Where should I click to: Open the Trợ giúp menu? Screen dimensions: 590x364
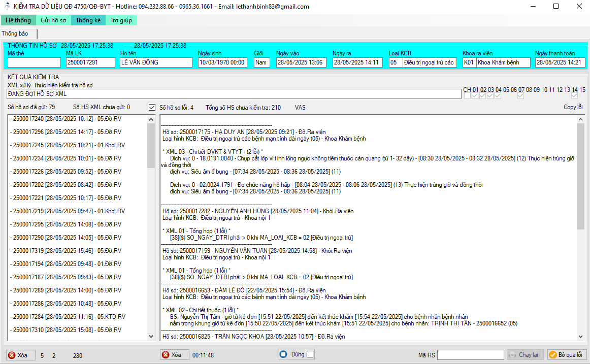[x=121, y=20]
